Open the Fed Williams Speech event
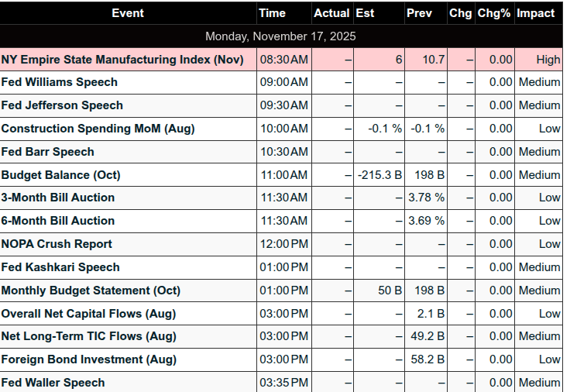The height and width of the screenshot is (392, 577). click(x=60, y=82)
